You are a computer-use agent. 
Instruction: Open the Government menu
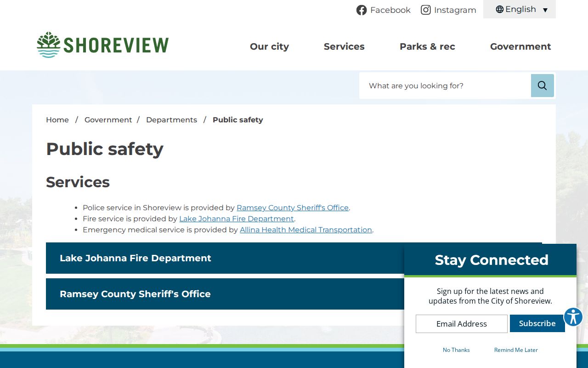point(520,46)
